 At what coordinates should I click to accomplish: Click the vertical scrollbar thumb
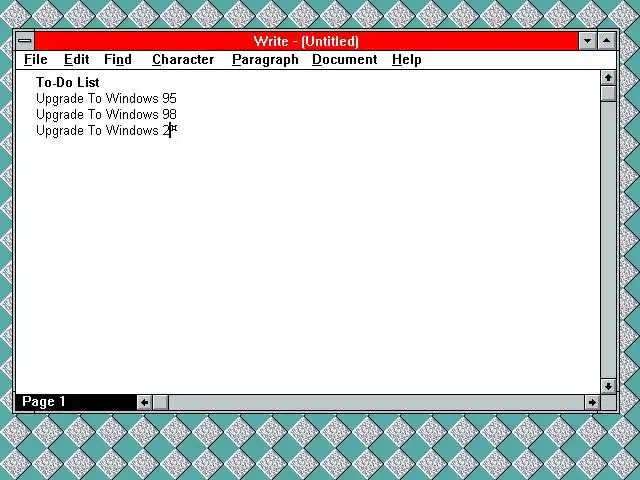[608, 93]
